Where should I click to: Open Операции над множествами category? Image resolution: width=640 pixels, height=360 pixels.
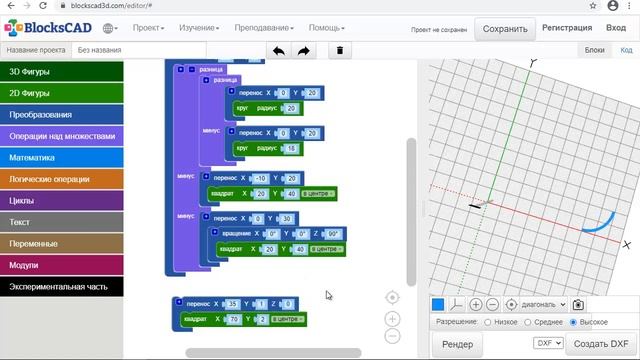[62, 136]
